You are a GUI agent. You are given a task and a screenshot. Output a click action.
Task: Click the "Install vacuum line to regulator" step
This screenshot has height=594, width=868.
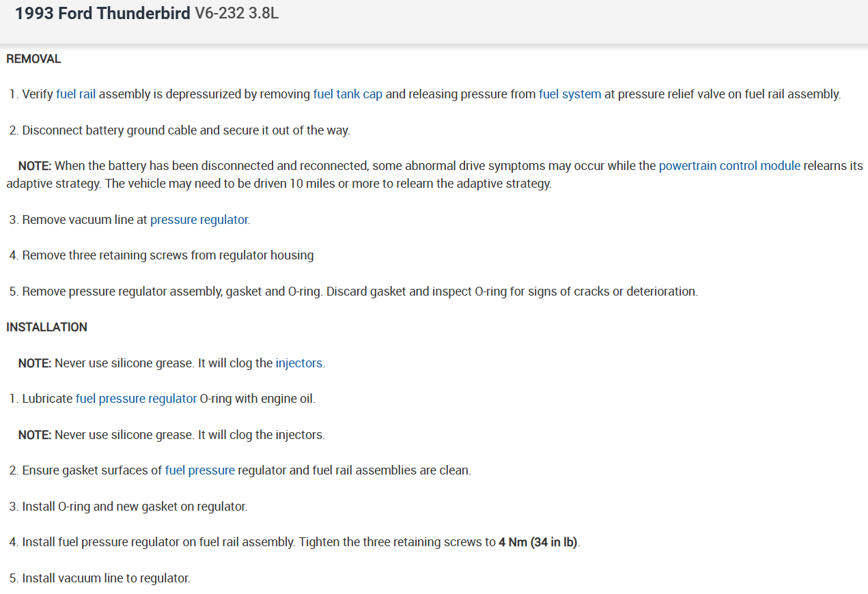(106, 578)
